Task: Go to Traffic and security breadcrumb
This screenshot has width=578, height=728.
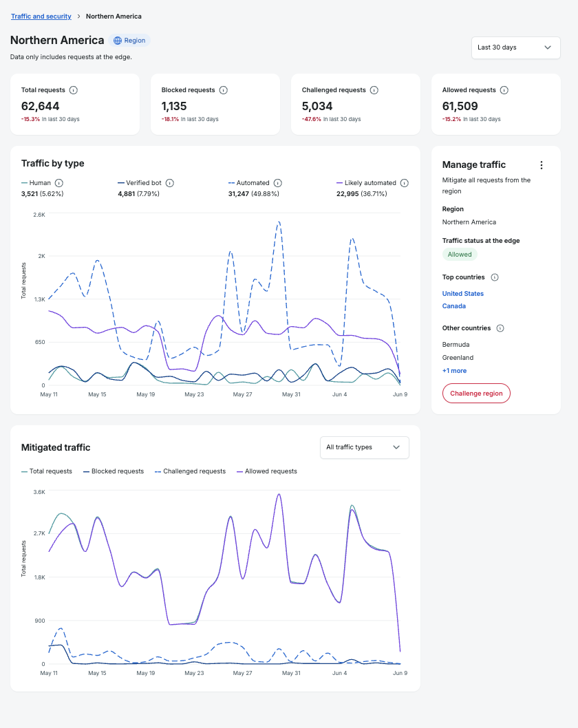Action: [41, 17]
